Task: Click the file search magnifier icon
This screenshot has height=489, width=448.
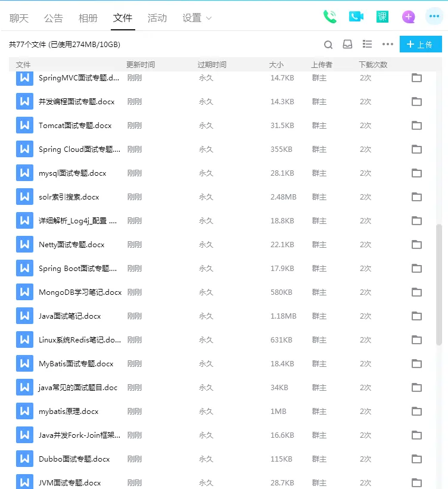Action: click(328, 45)
